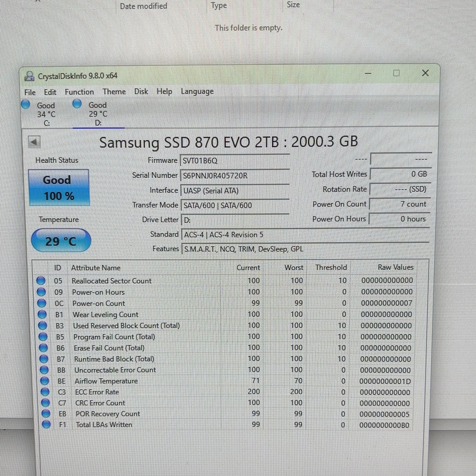Select the D: disk tab

[x=98, y=114]
